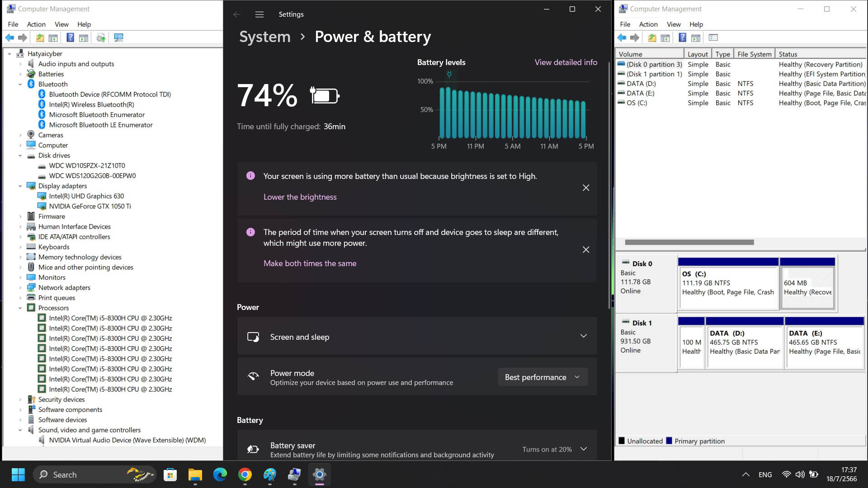Click back arrow in left Computer Management toolbar
The image size is (868, 488).
pos(9,38)
